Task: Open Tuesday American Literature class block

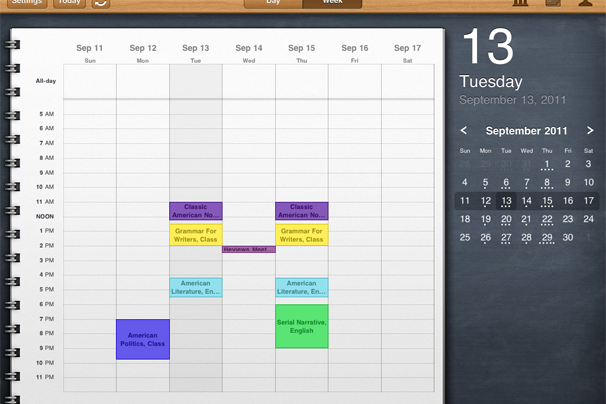Action: (x=196, y=287)
